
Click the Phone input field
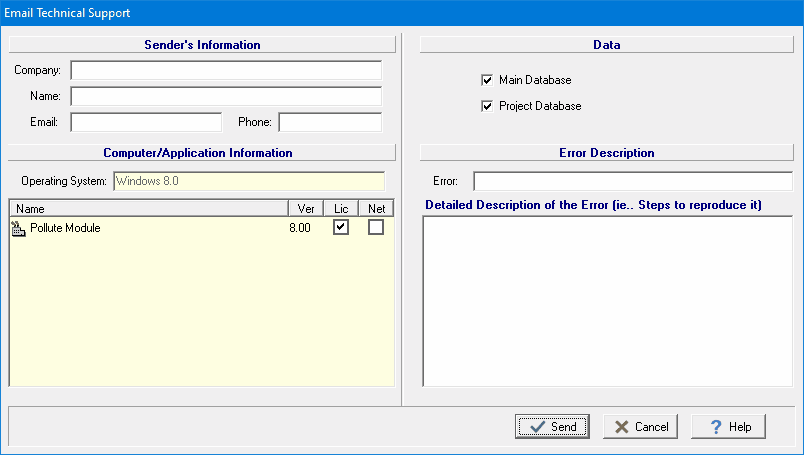330,122
